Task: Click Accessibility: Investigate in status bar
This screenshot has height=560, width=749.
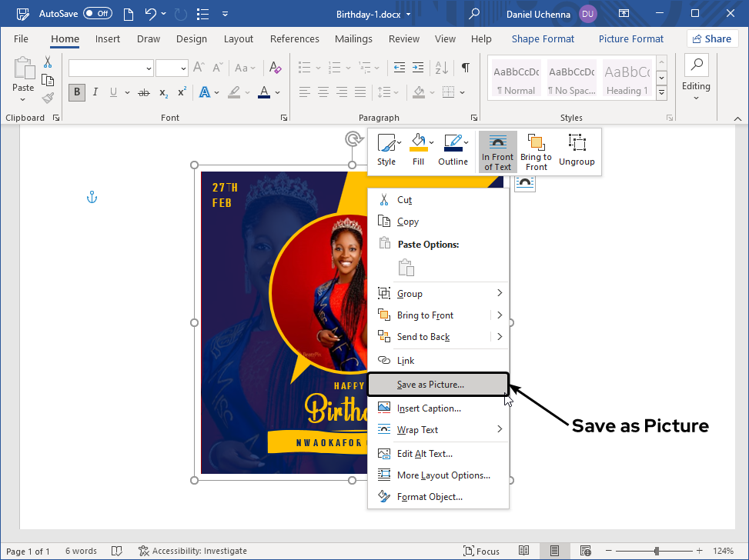Action: (x=192, y=551)
